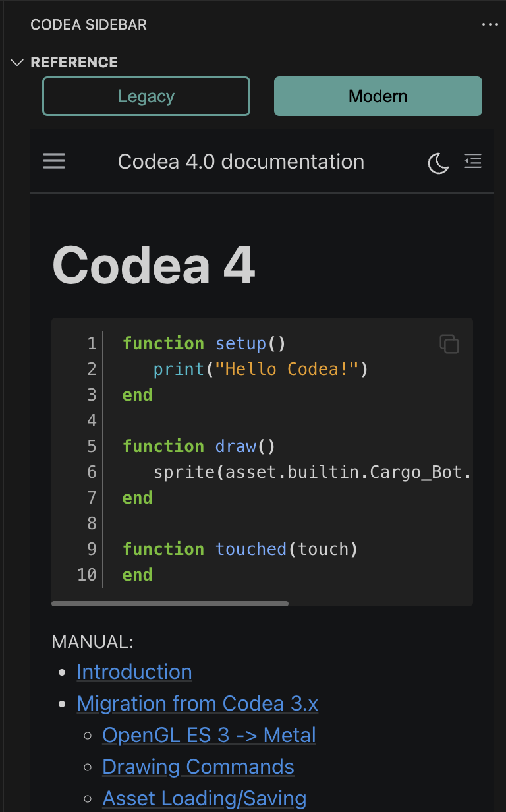Copy the code block with the copy icon
This screenshot has height=812, width=506.
(x=449, y=344)
